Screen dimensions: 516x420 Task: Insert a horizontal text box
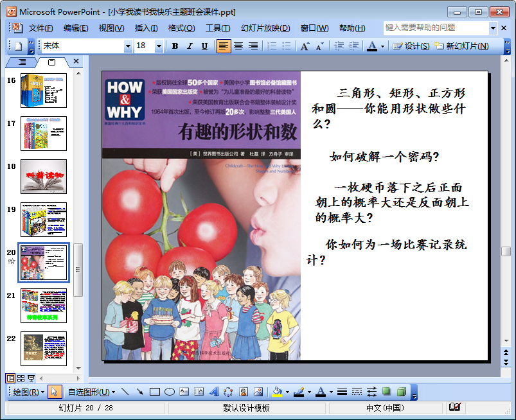[184, 392]
